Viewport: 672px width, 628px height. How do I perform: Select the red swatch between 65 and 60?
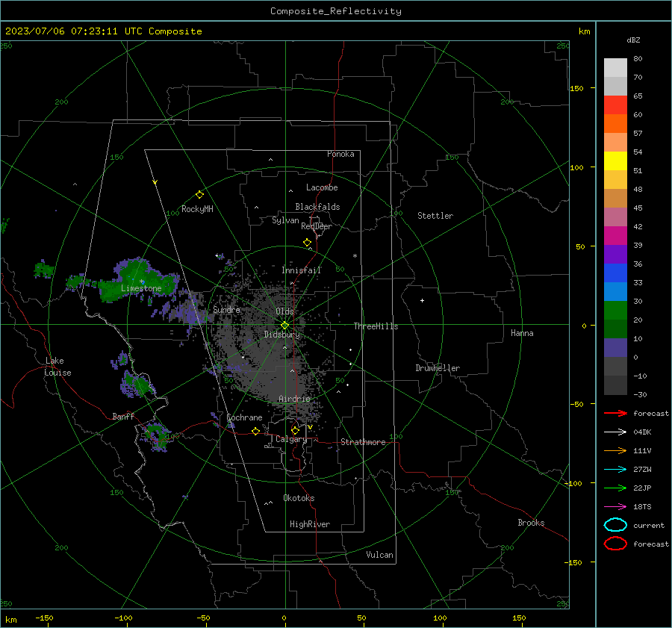point(615,105)
